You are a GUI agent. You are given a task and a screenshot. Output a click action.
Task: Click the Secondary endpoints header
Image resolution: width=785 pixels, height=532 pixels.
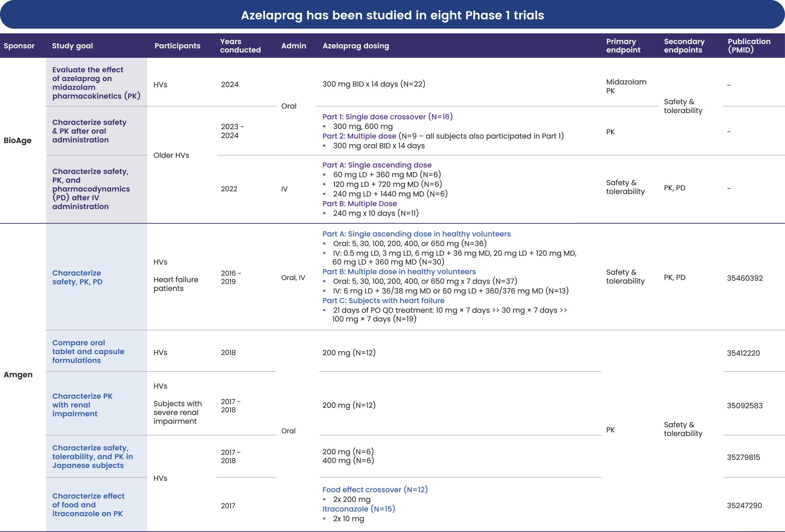(684, 46)
